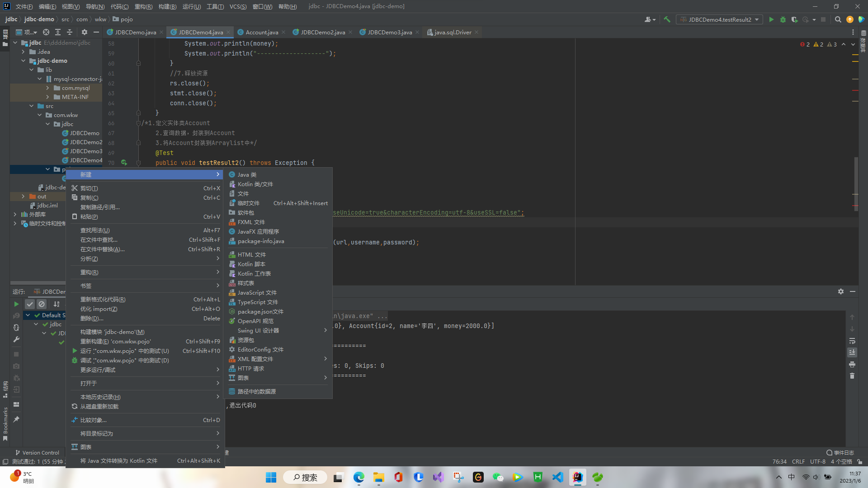Image resolution: width=868 pixels, height=488 pixels.
Task: Select Java 类 from the New submenu
Action: pyautogui.click(x=247, y=174)
